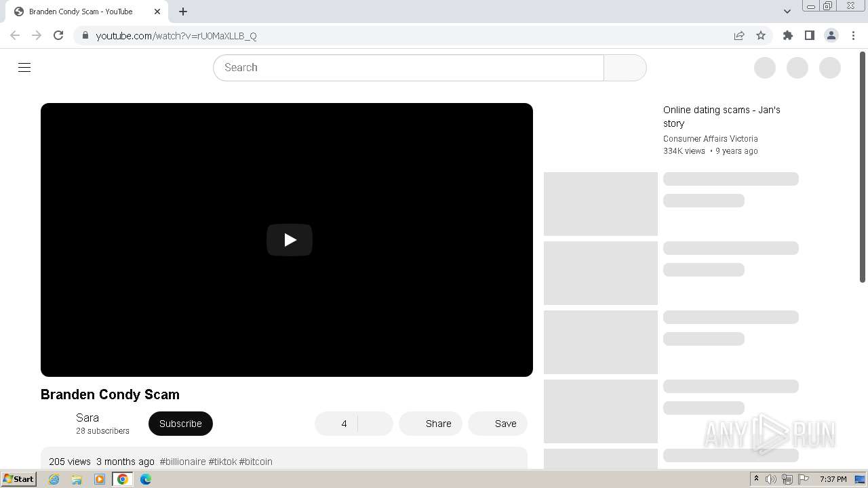Dislike the video

pyautogui.click(x=376, y=424)
